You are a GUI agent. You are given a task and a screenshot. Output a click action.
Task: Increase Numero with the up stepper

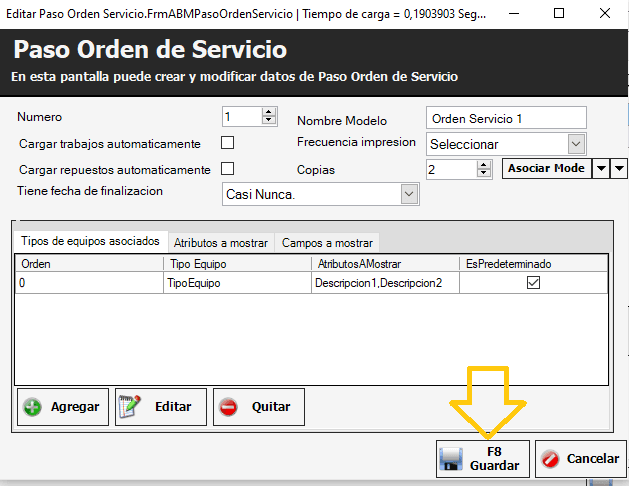point(268,112)
